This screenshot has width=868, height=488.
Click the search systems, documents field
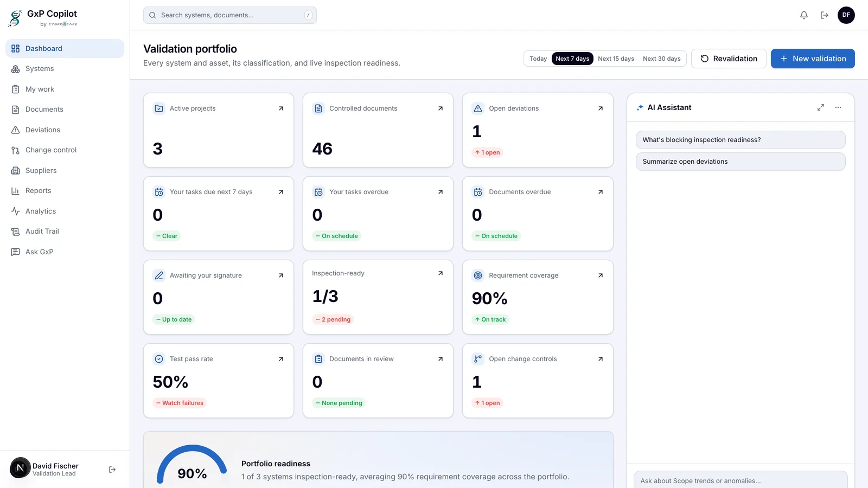[x=230, y=15]
